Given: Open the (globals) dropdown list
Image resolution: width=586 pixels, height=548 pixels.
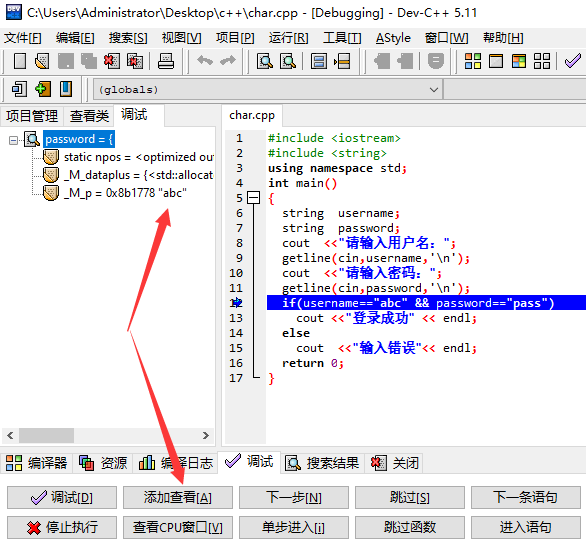Looking at the screenshot, I should tap(434, 90).
